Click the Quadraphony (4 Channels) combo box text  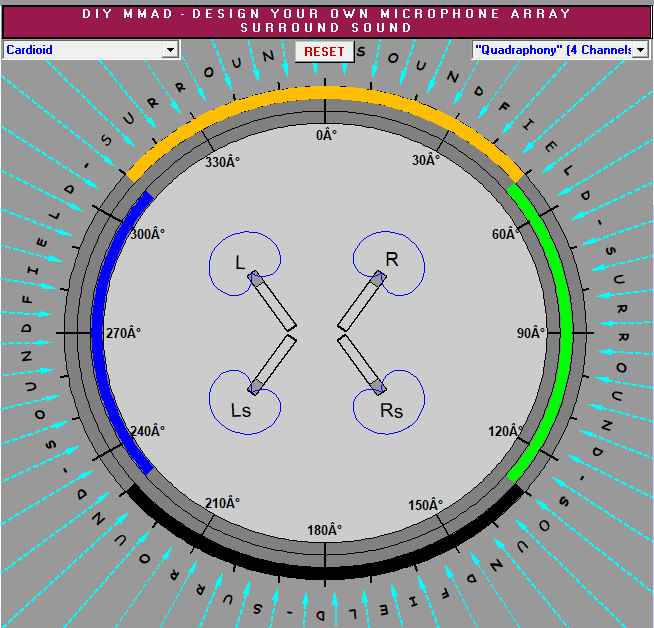click(552, 50)
